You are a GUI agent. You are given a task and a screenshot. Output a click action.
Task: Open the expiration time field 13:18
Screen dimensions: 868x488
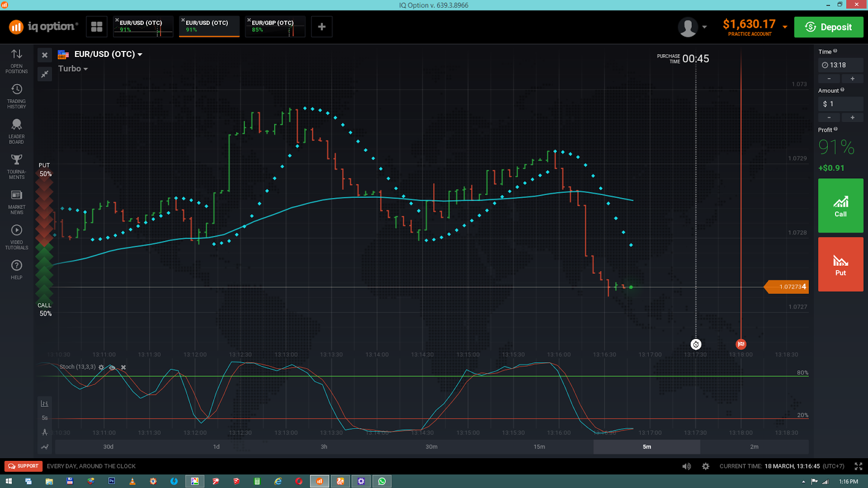click(841, 65)
